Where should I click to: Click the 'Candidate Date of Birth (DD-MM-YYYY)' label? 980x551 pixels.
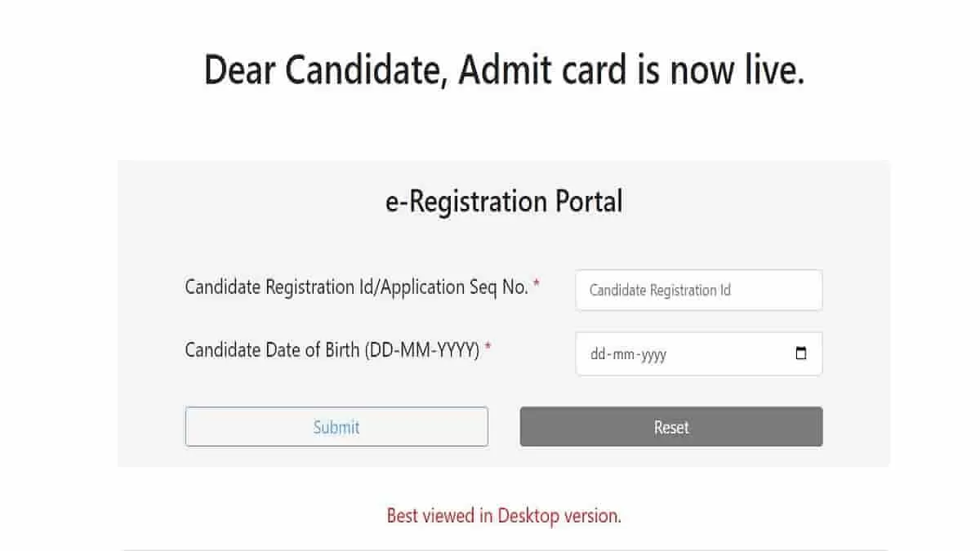332,350
